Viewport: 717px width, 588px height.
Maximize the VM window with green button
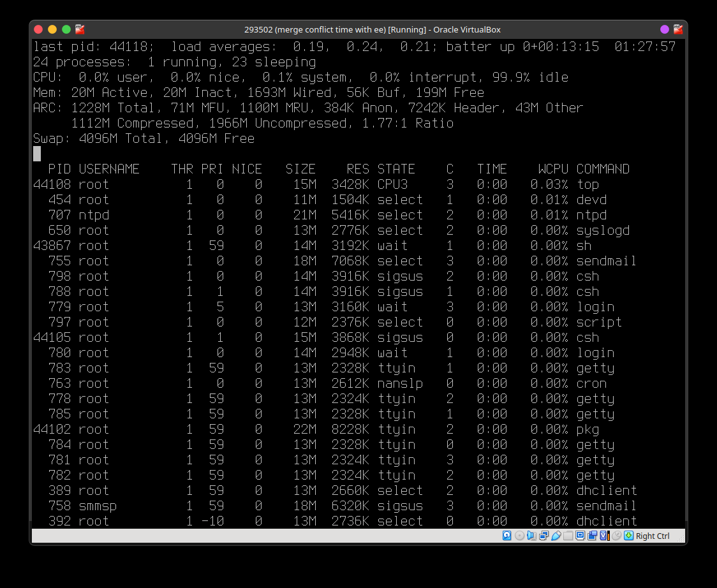pos(66,29)
